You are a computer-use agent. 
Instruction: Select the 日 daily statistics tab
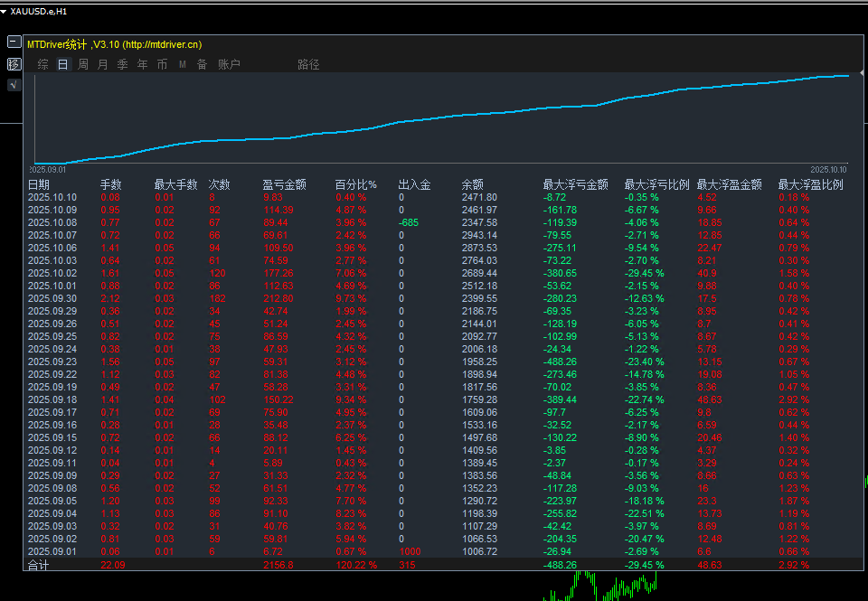click(62, 64)
